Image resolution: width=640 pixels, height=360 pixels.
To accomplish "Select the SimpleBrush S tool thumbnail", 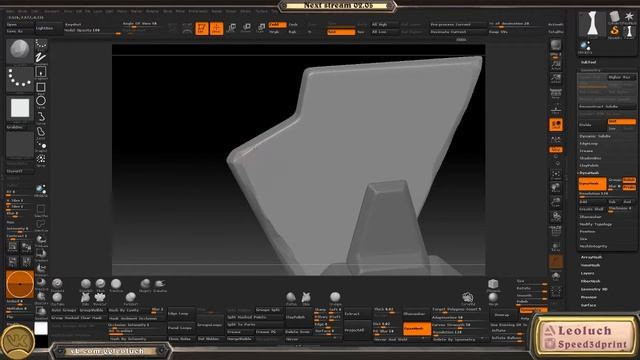I will 615,31.
